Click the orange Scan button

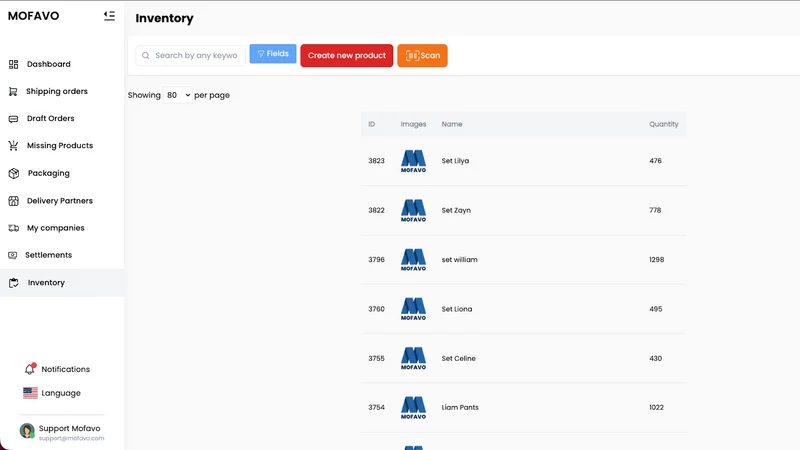tap(422, 56)
